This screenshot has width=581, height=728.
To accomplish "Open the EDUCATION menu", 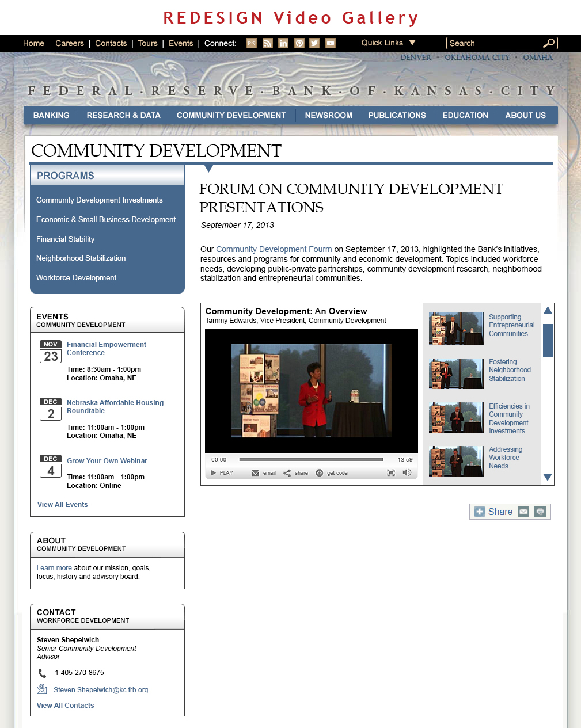I will coord(465,115).
